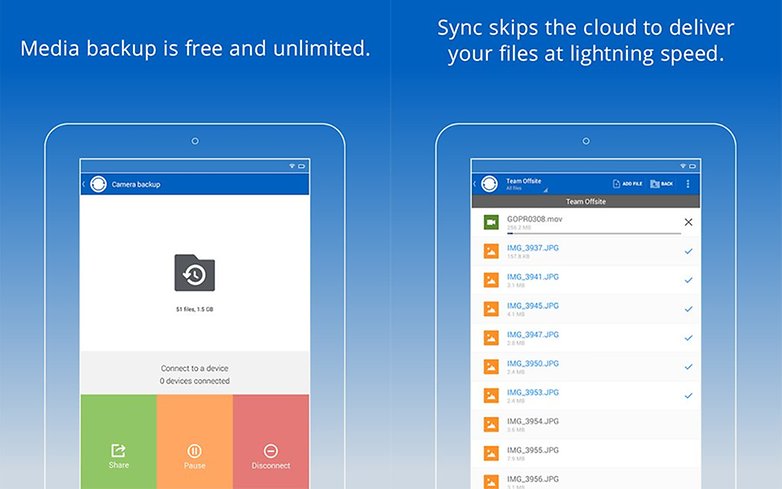
Task: Select the Camera backup title text
Action: click(x=136, y=184)
